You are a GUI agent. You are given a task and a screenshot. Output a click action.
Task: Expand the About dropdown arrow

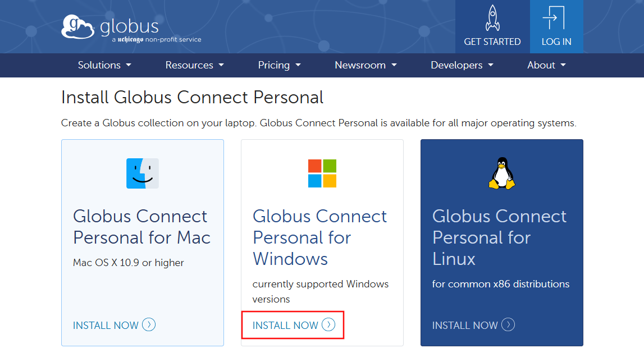563,65
